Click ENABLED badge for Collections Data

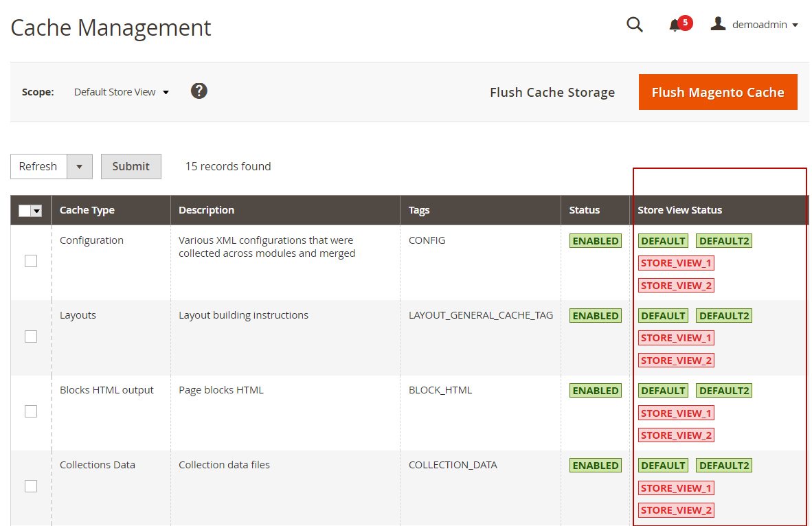click(x=596, y=466)
